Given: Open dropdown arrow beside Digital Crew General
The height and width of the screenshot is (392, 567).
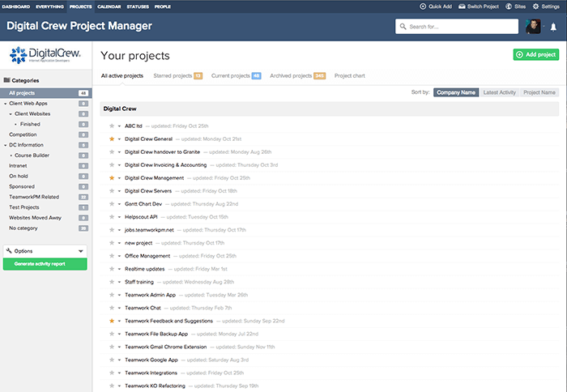Looking at the screenshot, I should 119,139.
